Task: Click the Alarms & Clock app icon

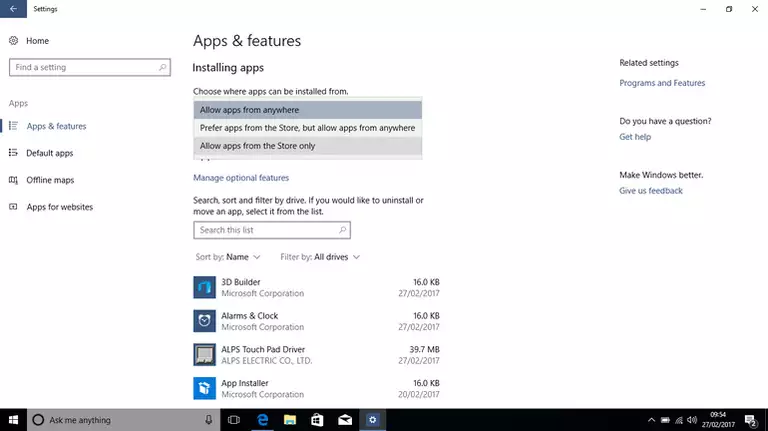Action: coord(204,321)
